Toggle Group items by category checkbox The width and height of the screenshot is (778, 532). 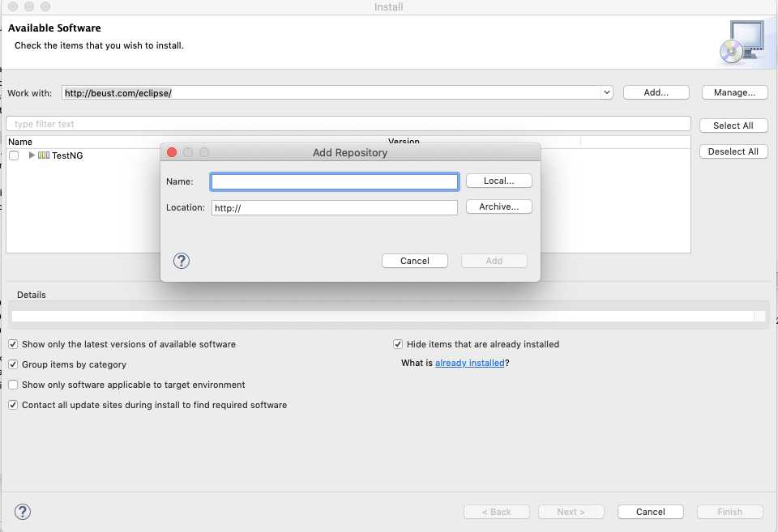pos(14,364)
